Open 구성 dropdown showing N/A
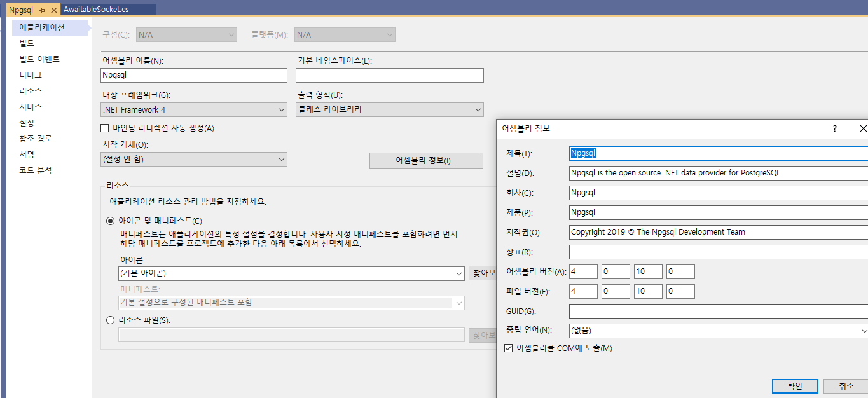The image size is (868, 398). click(186, 34)
